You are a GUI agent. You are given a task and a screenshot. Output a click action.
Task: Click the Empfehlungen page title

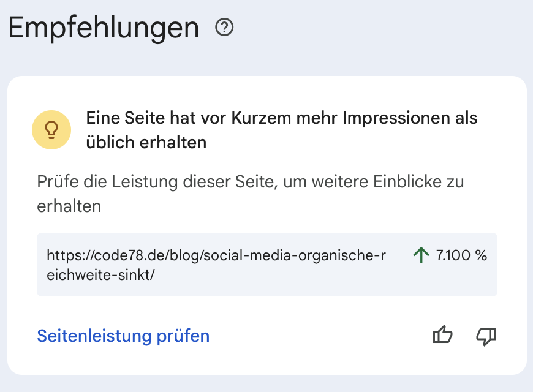(103, 27)
